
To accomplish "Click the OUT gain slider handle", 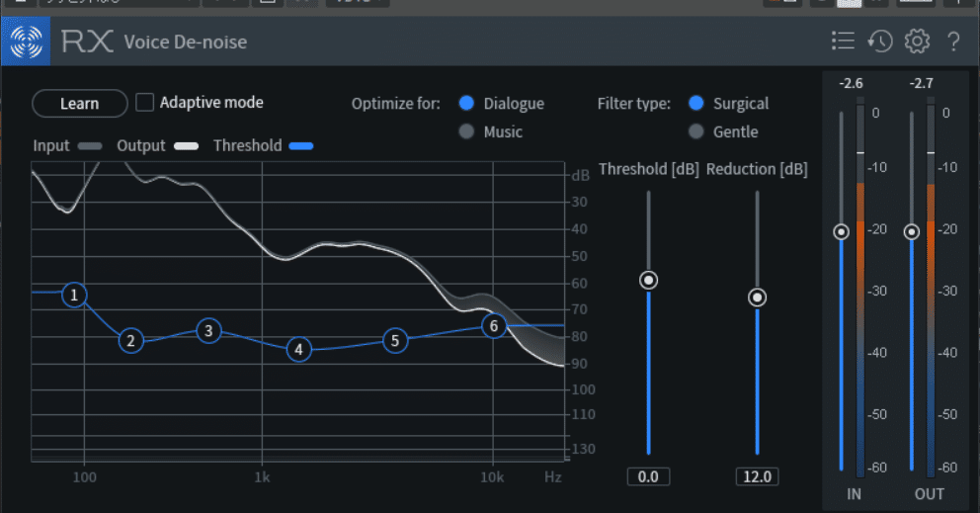I will click(x=912, y=232).
